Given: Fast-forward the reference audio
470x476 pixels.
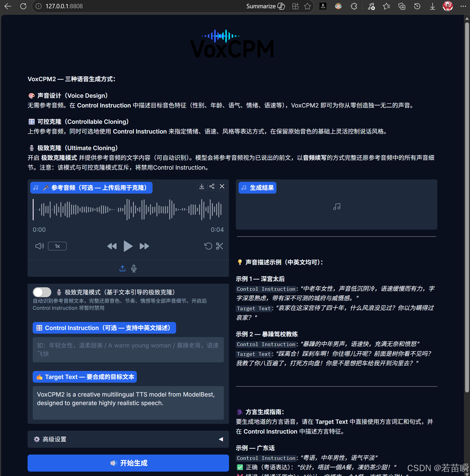Looking at the screenshot, I should coord(144,246).
